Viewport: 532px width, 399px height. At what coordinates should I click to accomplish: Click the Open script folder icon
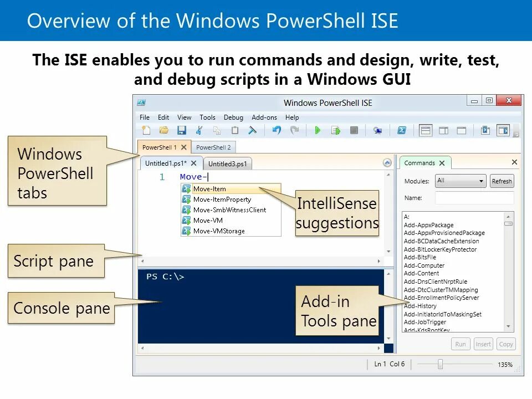[x=164, y=130]
